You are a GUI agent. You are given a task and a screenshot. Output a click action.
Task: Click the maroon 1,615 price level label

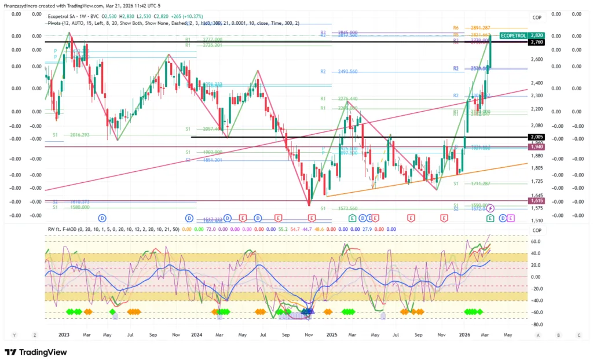[x=537, y=200]
